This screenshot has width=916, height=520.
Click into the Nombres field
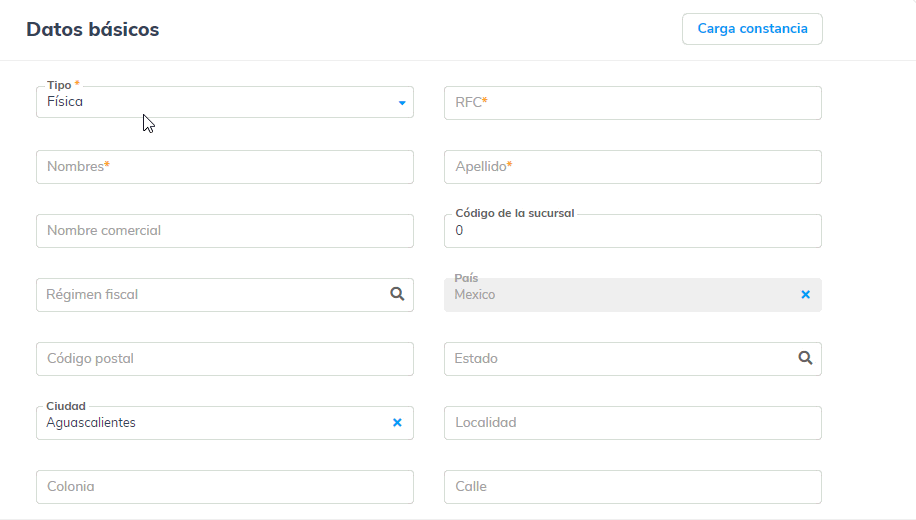tap(224, 167)
